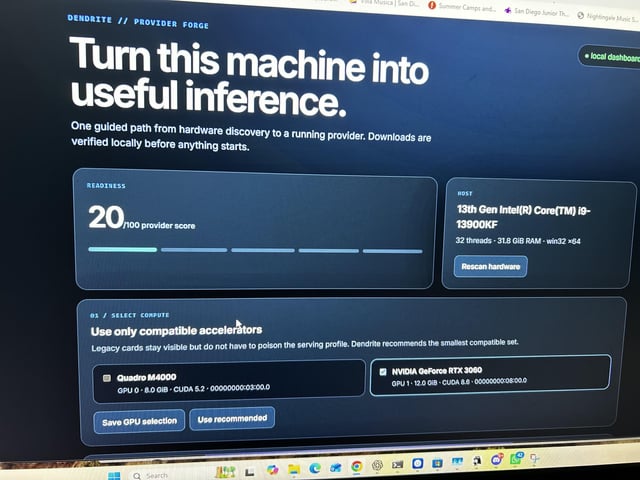Image resolution: width=640 pixels, height=480 pixels.
Task: Click the READINESS label
Action: pyautogui.click(x=106, y=186)
